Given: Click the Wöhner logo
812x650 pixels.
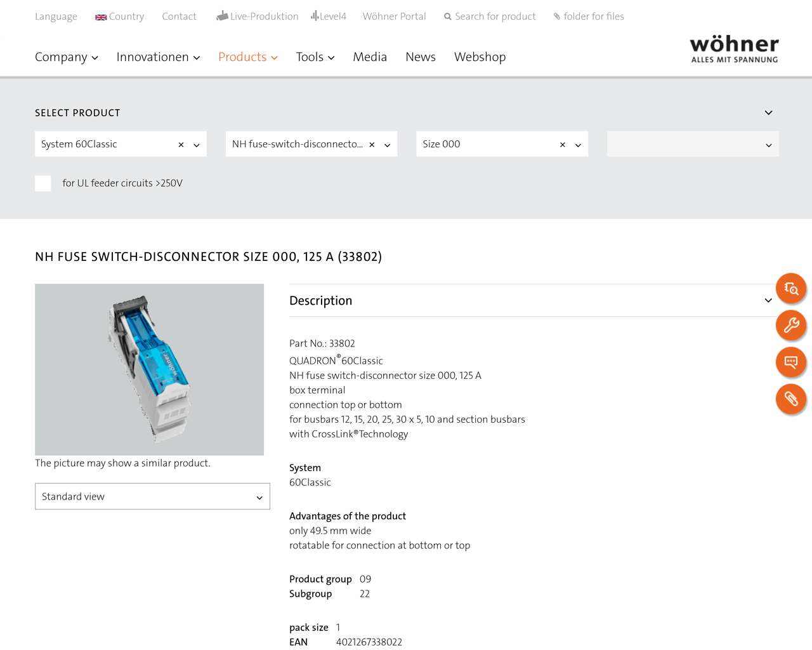Looking at the screenshot, I should (x=734, y=50).
